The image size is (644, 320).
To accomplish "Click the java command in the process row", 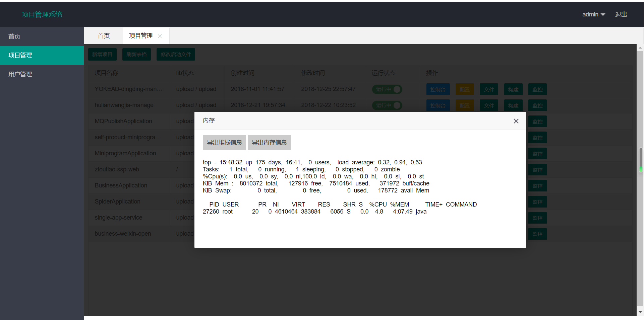I will tap(421, 212).
